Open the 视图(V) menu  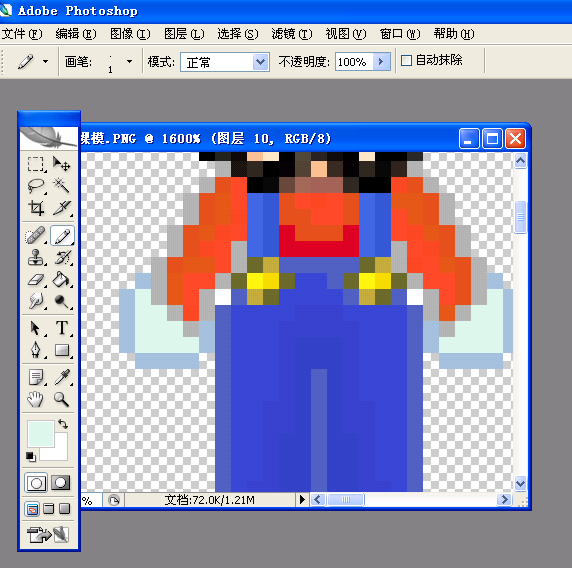[346, 34]
